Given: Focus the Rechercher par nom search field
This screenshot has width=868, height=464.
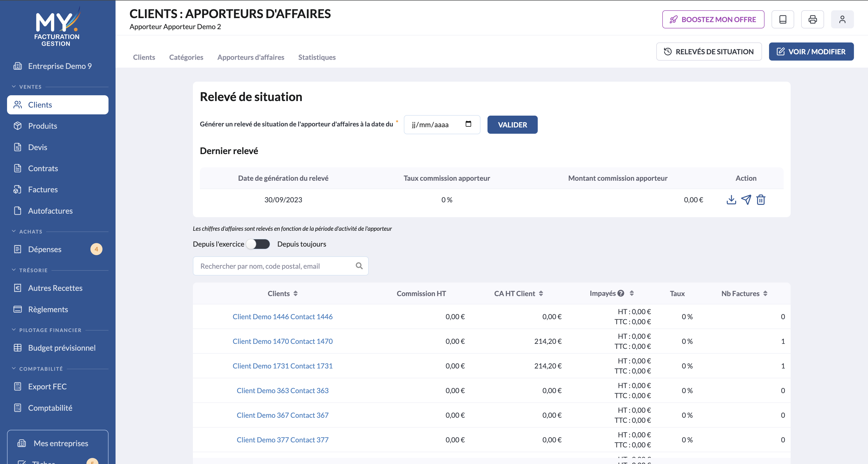Looking at the screenshot, I should tap(280, 266).
